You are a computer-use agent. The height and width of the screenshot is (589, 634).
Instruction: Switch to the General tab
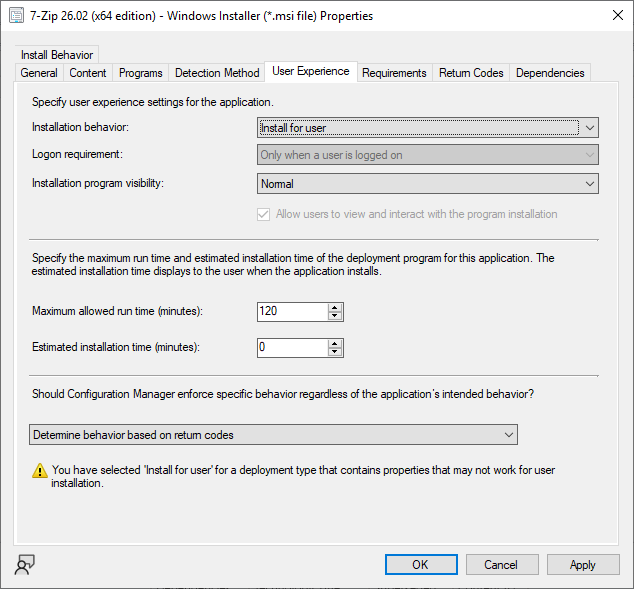click(39, 73)
